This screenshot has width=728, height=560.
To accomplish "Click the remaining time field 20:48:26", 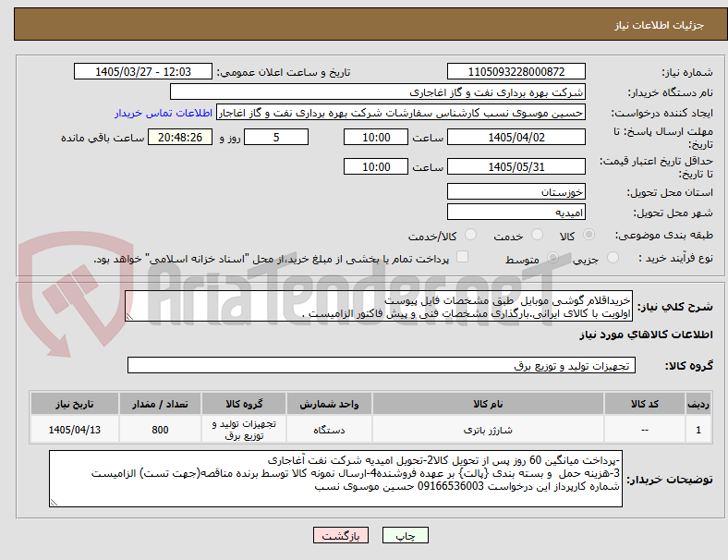I will tap(180, 138).
